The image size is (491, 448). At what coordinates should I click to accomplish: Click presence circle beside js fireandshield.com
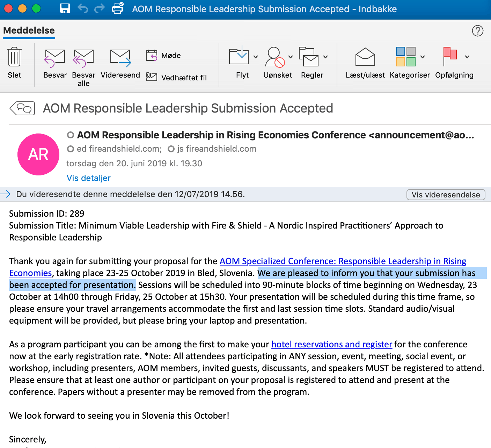pos(171,149)
